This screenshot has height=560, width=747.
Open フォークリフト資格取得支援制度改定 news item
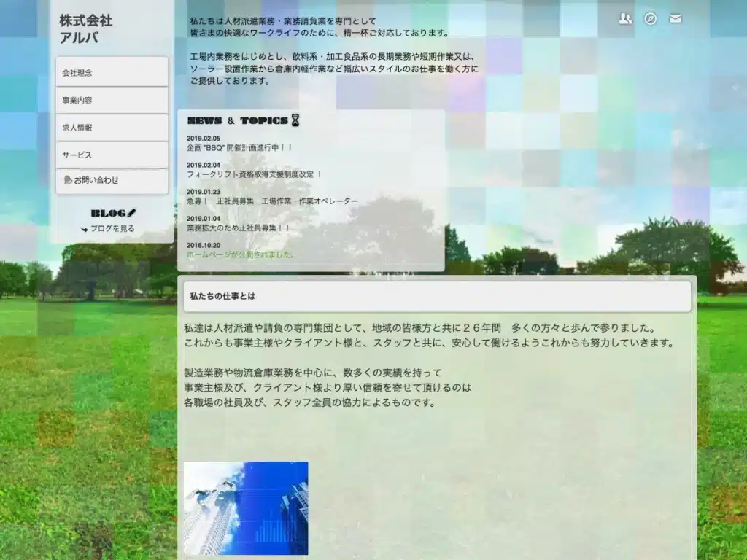click(255, 174)
